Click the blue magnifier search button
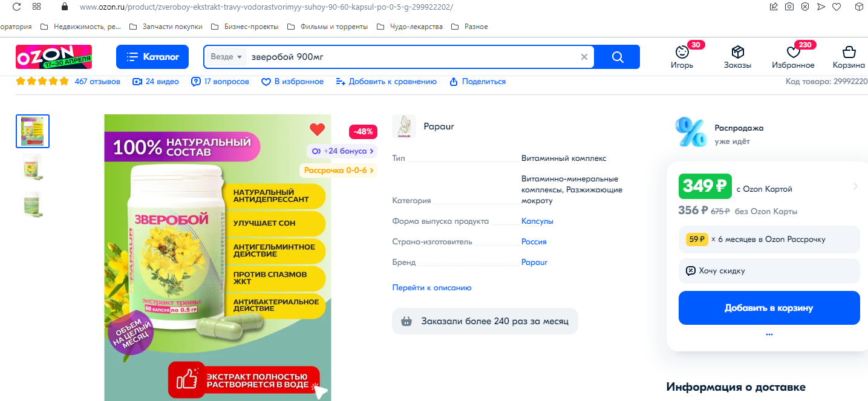Image resolution: width=868 pixels, height=401 pixels. click(617, 57)
